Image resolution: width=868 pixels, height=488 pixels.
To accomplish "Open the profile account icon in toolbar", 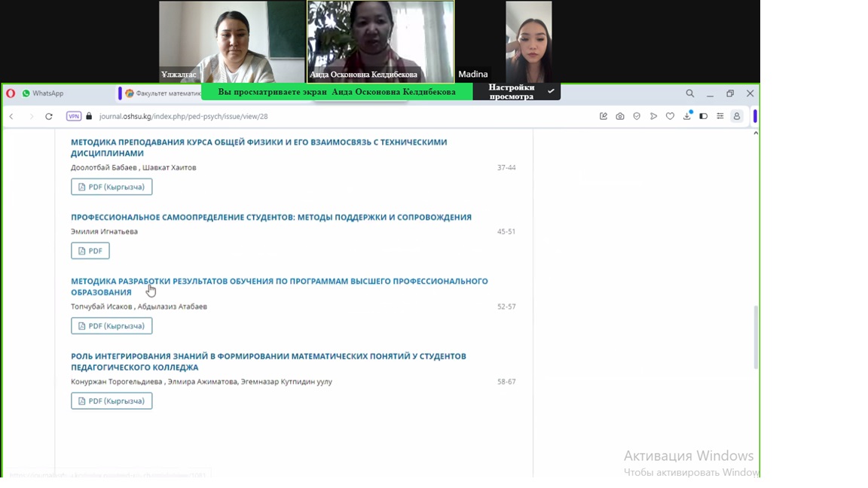I will coord(737,117).
